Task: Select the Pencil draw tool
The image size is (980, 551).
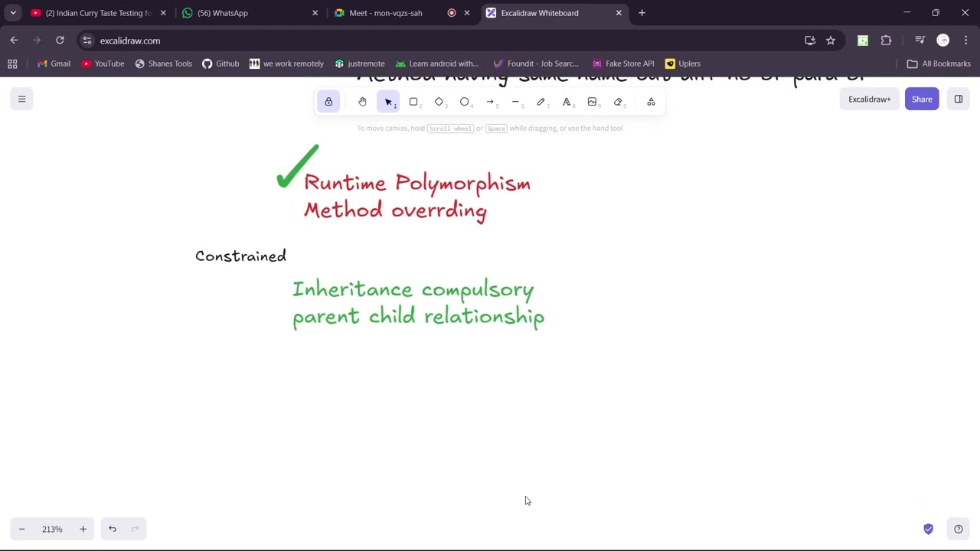Action: pos(541,102)
